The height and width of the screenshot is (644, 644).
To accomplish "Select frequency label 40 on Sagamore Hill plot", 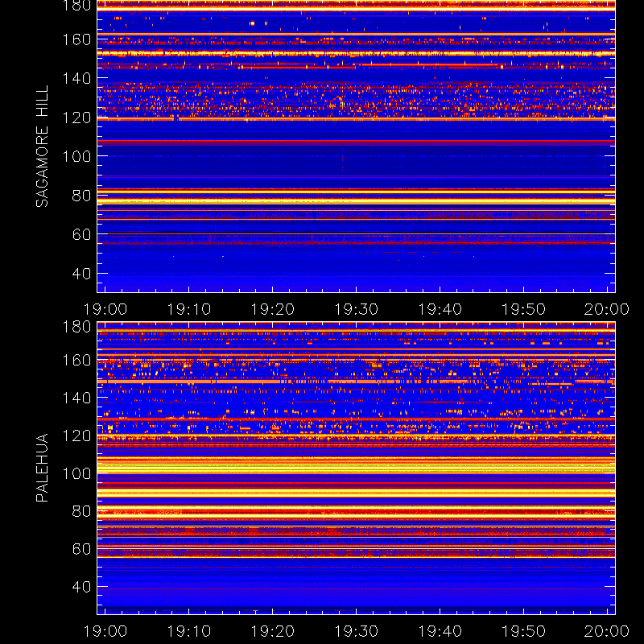I will click(81, 274).
